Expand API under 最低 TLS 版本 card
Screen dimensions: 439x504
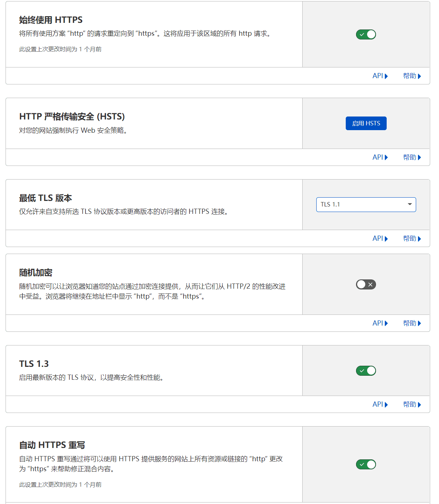380,239
